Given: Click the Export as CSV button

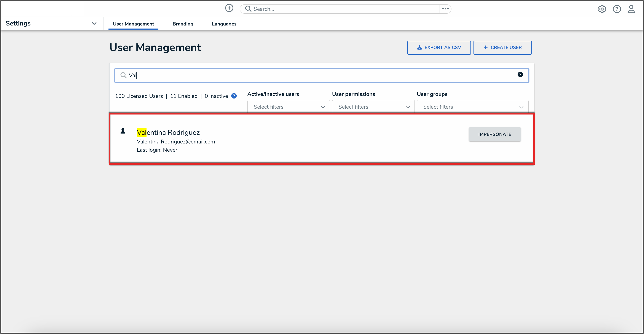Looking at the screenshot, I should tap(439, 48).
